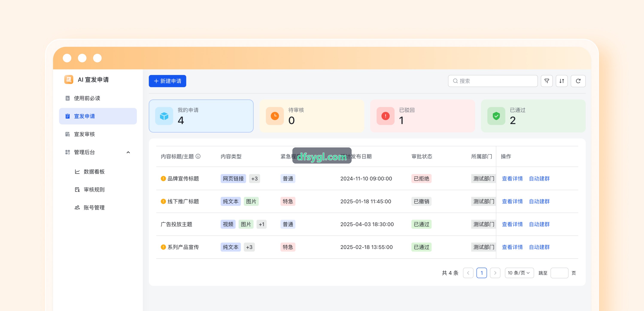Click the search magnifier icon

(455, 81)
